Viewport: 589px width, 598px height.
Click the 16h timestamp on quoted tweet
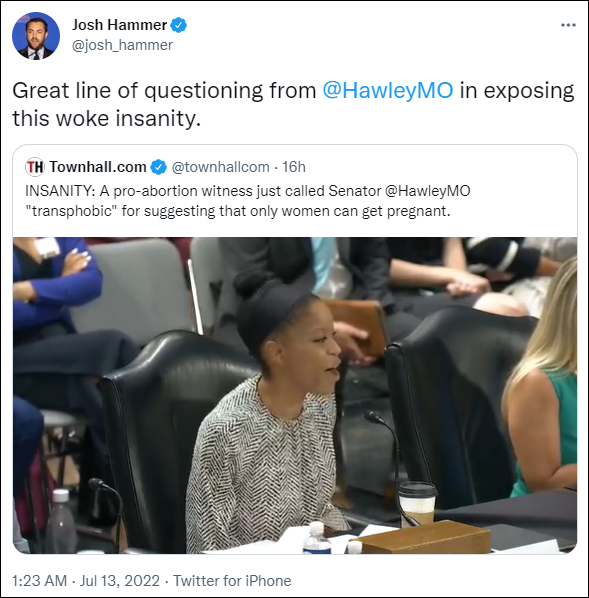coord(294,167)
